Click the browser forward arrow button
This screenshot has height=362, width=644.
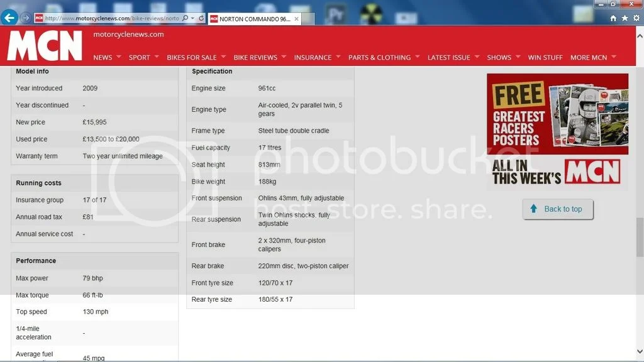[x=26, y=18]
